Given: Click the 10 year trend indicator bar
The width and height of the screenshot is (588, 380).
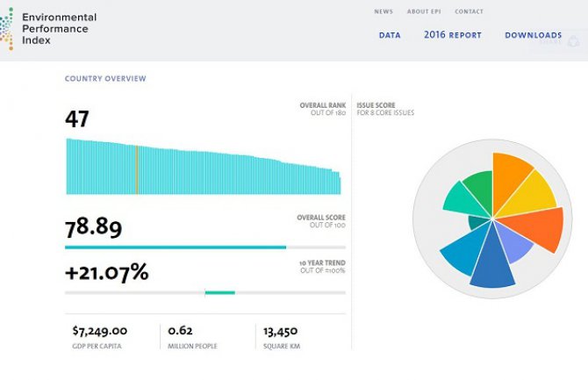Looking at the screenshot, I should click(x=219, y=292).
